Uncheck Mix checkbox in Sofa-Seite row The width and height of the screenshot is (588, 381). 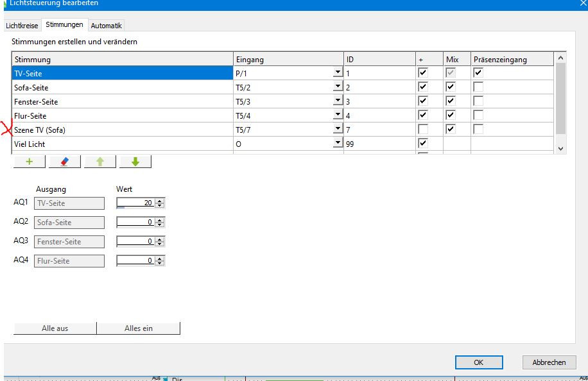(x=451, y=87)
